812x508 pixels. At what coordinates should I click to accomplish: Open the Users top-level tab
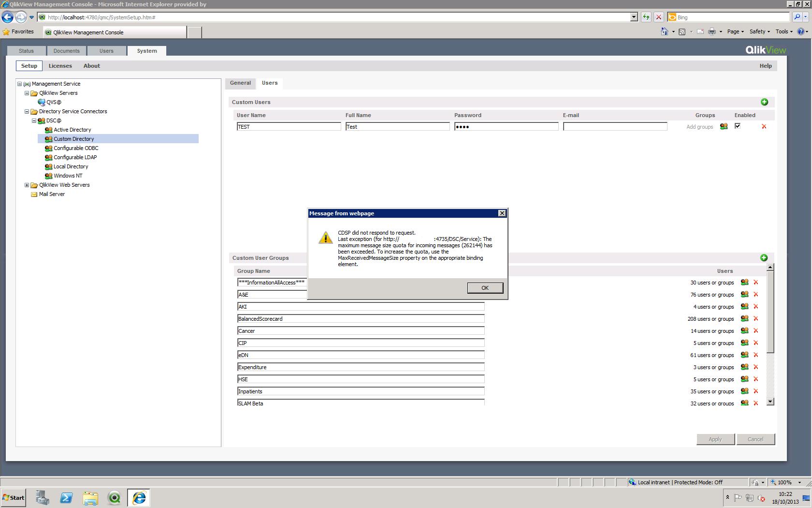pyautogui.click(x=106, y=51)
